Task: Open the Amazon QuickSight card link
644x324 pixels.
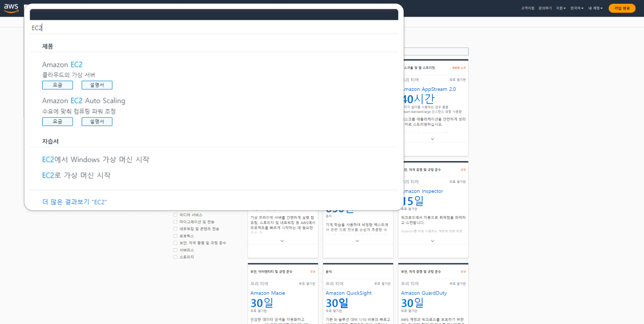Action: click(x=348, y=293)
